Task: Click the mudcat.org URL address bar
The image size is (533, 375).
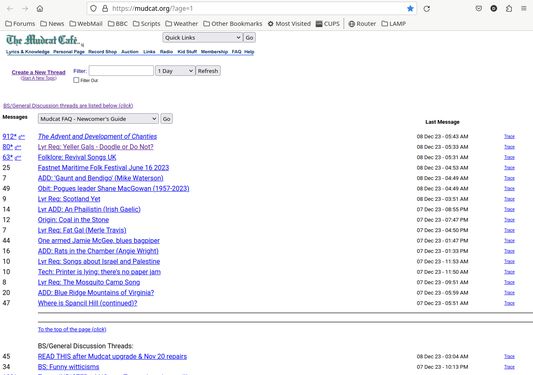Action: [252, 8]
